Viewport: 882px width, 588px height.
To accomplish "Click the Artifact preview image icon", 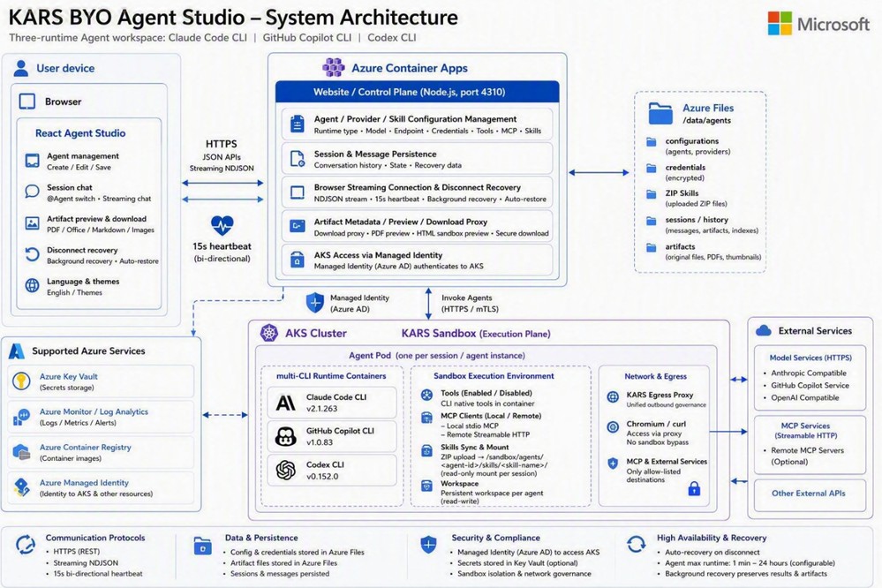I will pos(32,222).
